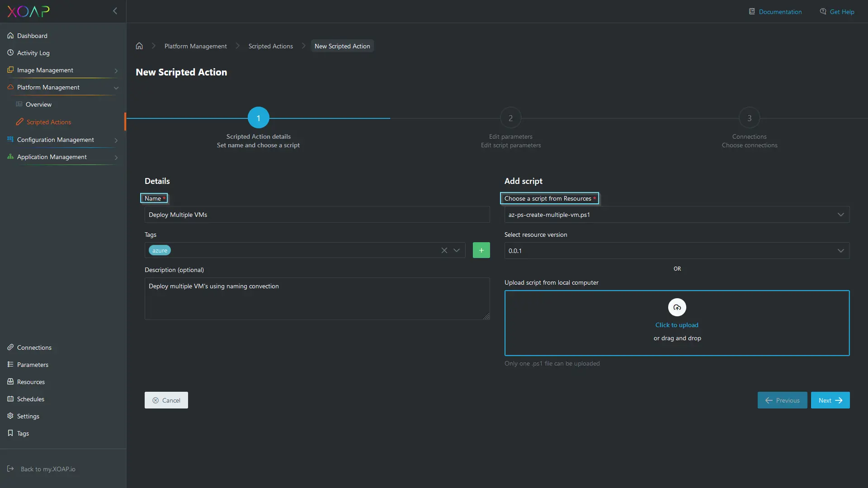Click the Image Management icon
This screenshot has height=488, width=868.
(10, 70)
